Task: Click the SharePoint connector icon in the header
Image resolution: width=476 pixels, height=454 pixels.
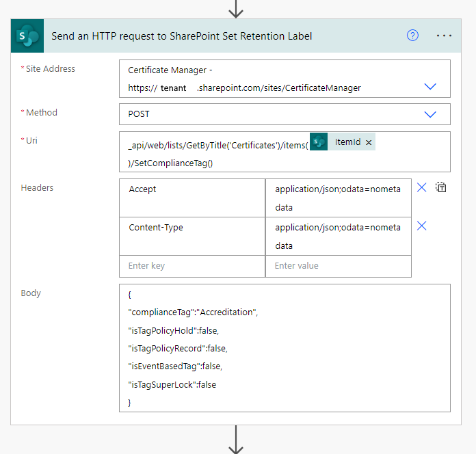Action: 27,36
